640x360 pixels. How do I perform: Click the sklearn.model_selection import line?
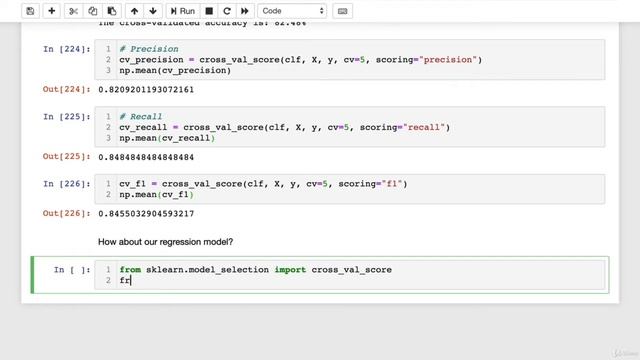coord(256,270)
